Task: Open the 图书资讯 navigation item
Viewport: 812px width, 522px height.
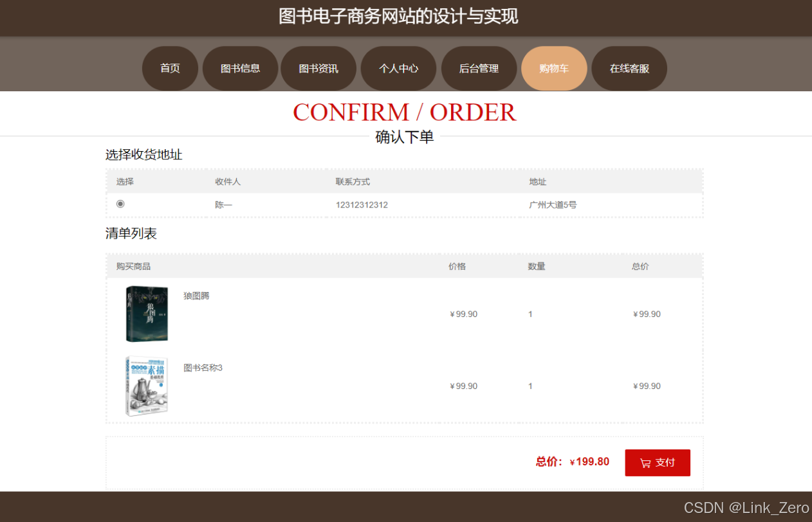Action: [x=318, y=68]
